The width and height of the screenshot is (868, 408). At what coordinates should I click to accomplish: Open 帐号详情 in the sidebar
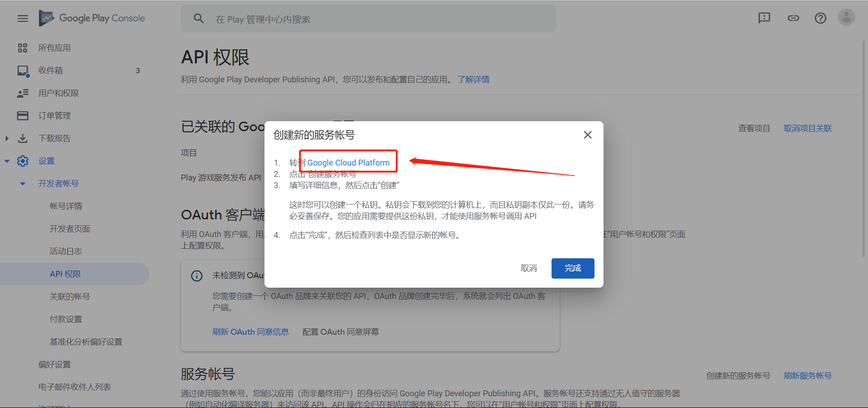(x=66, y=206)
